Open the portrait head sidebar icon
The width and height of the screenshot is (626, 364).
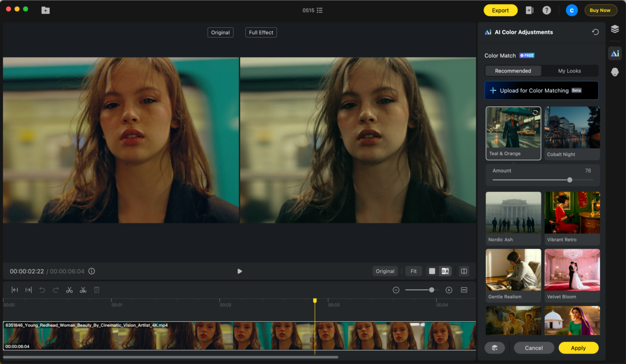click(x=615, y=72)
